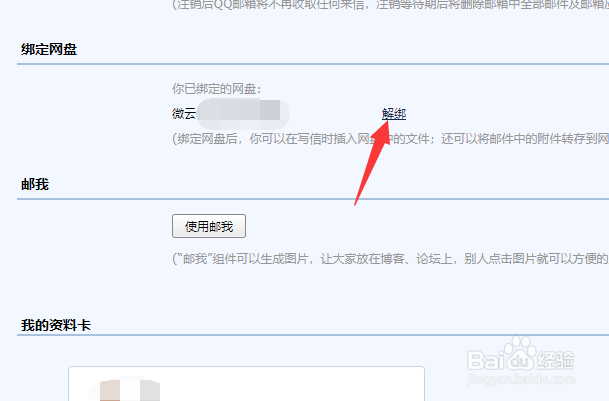Select the 我的资料卡 section heading
Screen dimensions: 609x401
(x=56, y=325)
